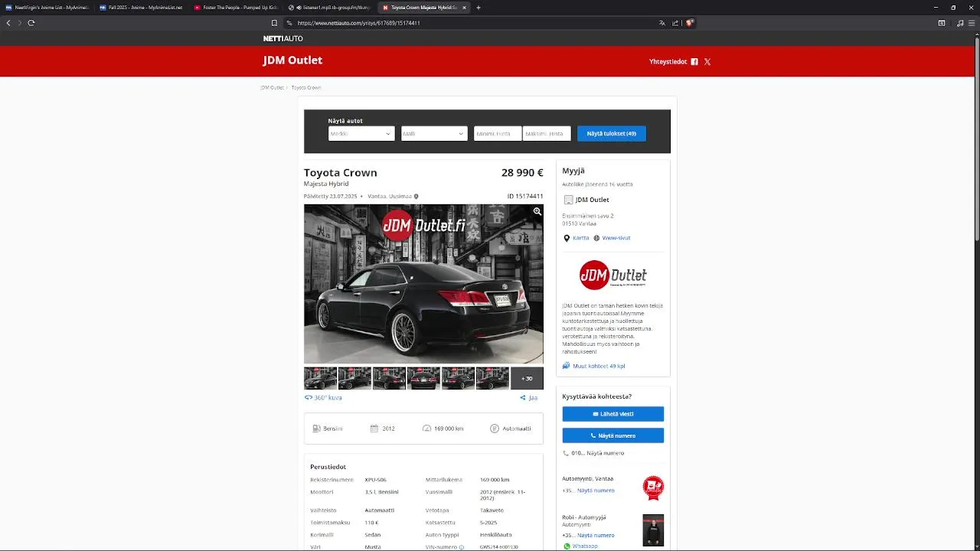
Task: Switch to listener1.mp3 audio tab
Action: click(x=328, y=8)
